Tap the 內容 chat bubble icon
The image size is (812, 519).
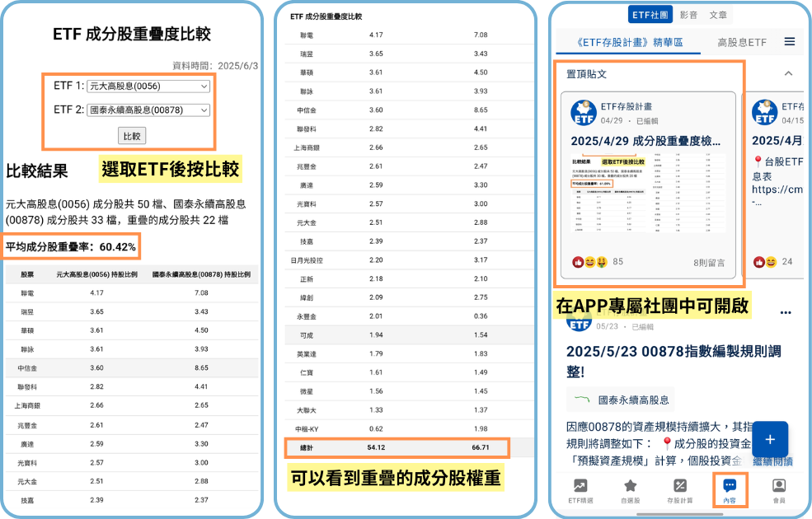click(730, 485)
